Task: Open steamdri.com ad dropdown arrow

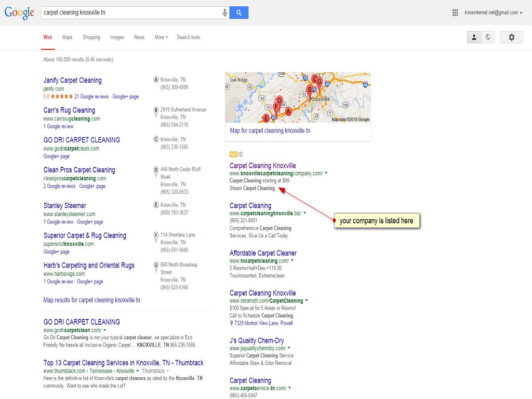Action: (307, 300)
